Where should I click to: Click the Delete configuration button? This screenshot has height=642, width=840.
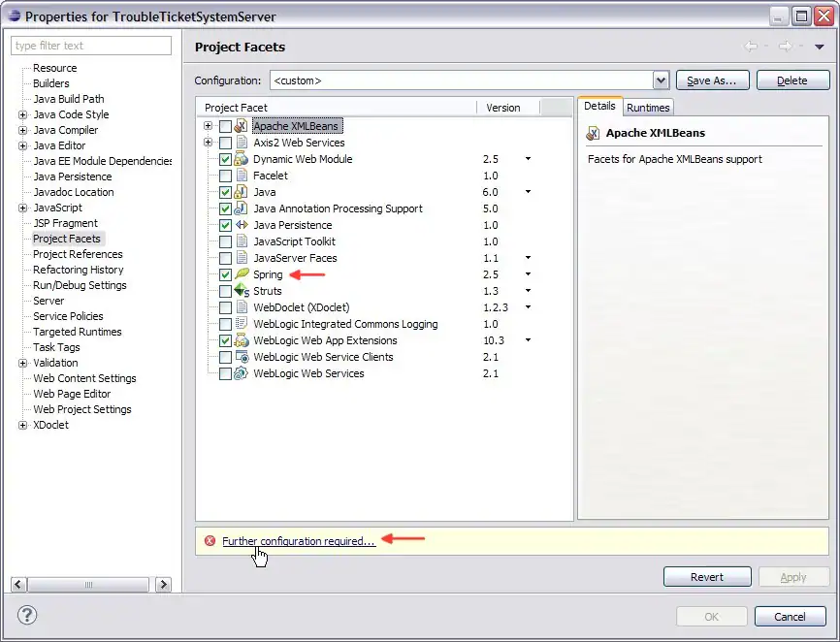[x=792, y=80]
